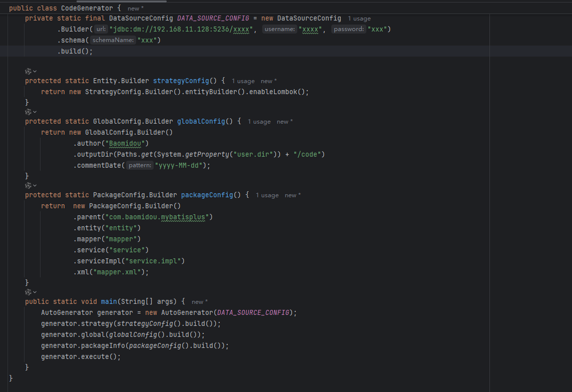Click the CodeGenerator class name
The height and width of the screenshot is (392, 572).
(x=87, y=8)
